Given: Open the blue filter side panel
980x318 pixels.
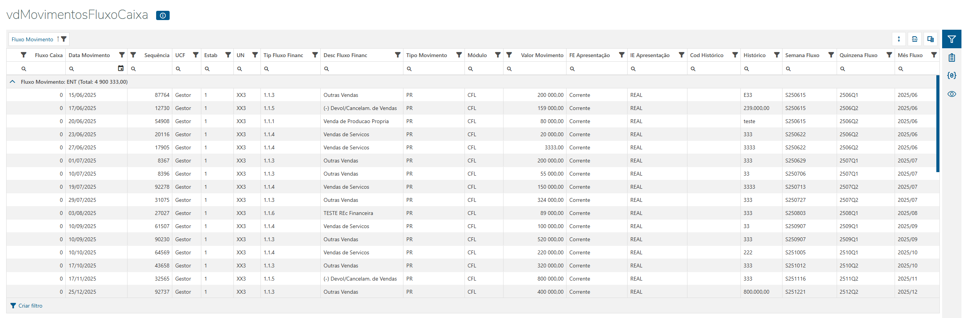Looking at the screenshot, I should (x=951, y=39).
